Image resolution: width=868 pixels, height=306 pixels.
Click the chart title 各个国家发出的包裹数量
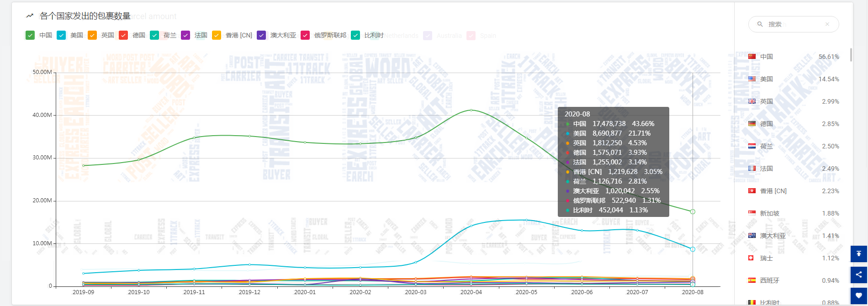pos(85,16)
